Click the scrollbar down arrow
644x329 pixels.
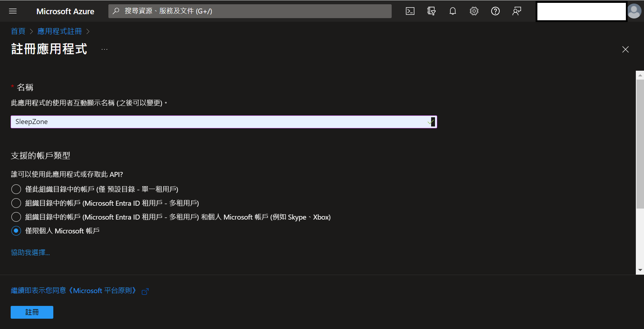640,270
